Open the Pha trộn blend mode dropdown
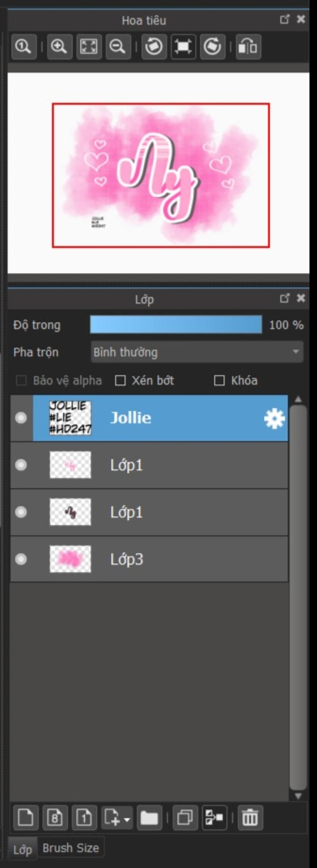This screenshot has width=317, height=868. point(197,352)
